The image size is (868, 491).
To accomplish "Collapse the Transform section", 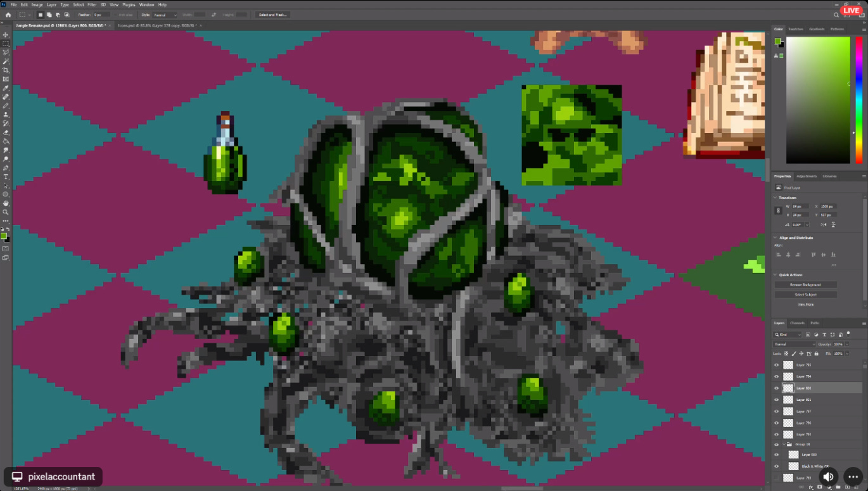I will (x=775, y=198).
